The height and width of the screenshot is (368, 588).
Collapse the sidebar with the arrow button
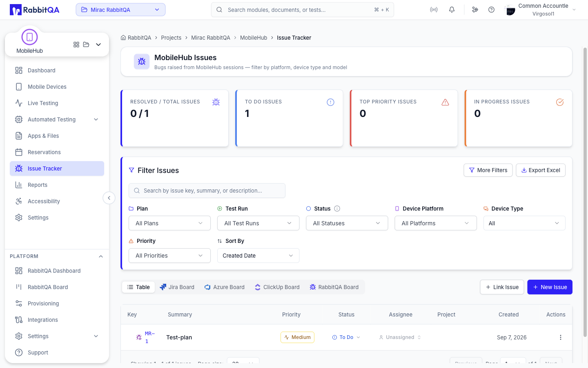(x=109, y=198)
